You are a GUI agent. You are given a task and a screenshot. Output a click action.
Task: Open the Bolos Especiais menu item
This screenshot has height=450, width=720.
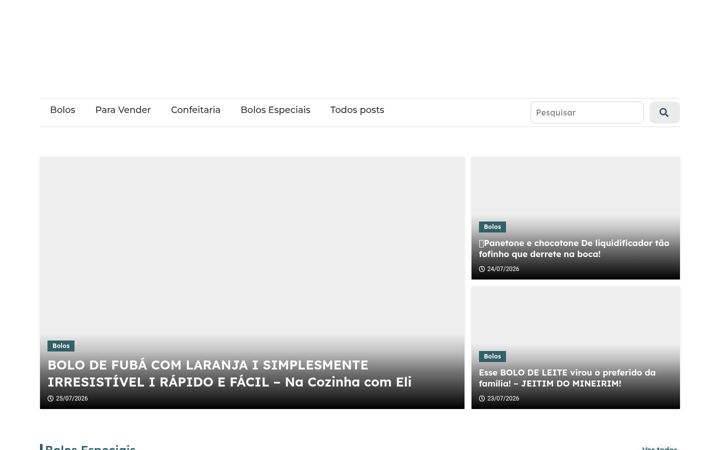[x=276, y=110]
